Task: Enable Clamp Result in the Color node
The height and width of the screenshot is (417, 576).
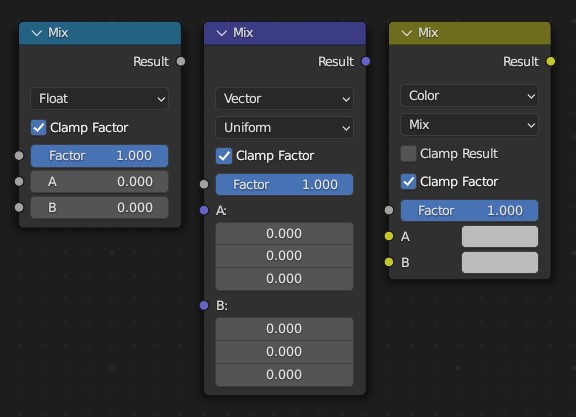Action: (x=408, y=154)
